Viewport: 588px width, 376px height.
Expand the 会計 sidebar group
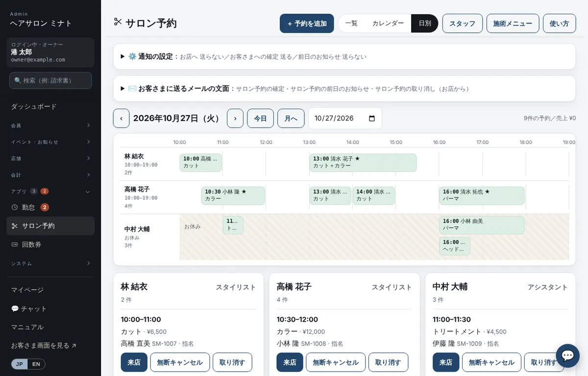50,175
